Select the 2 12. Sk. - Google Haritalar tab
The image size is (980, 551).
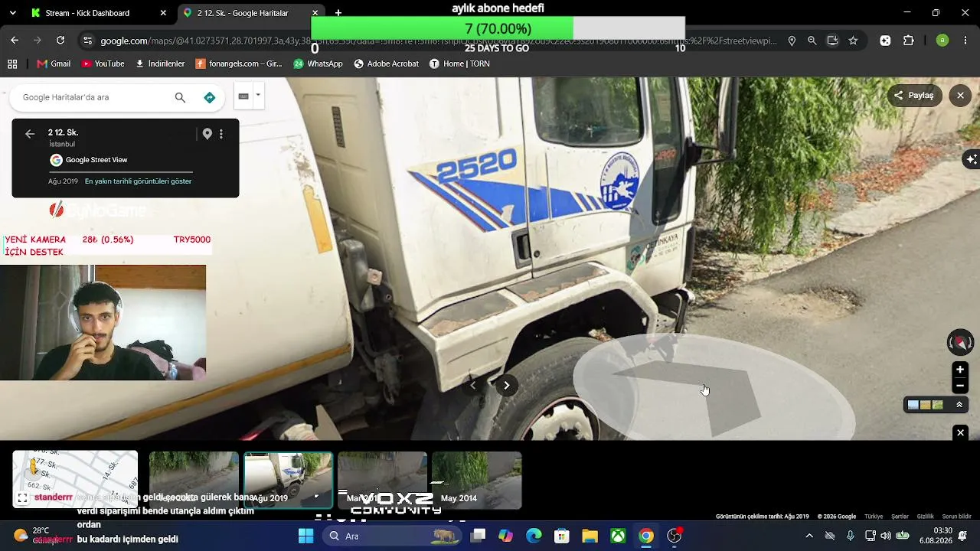point(250,13)
